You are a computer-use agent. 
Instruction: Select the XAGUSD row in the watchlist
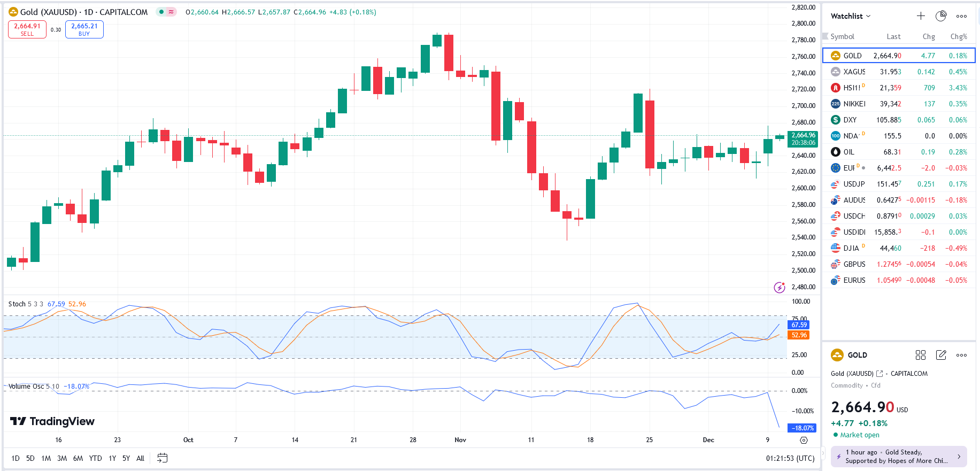pyautogui.click(x=898, y=72)
